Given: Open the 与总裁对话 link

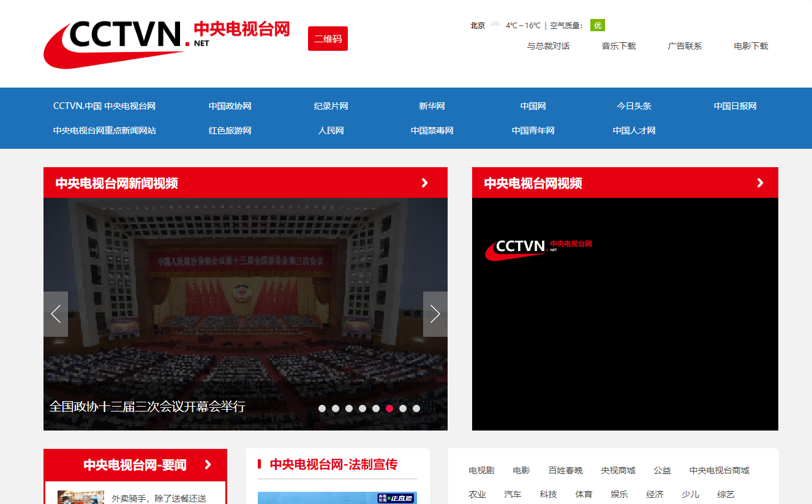Looking at the screenshot, I should click(548, 46).
